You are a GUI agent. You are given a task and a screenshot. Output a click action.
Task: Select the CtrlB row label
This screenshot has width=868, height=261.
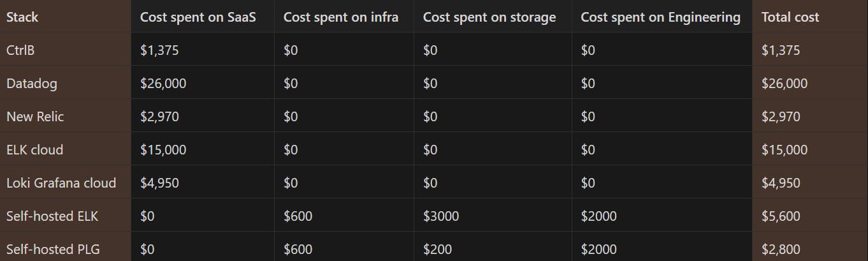click(20, 50)
